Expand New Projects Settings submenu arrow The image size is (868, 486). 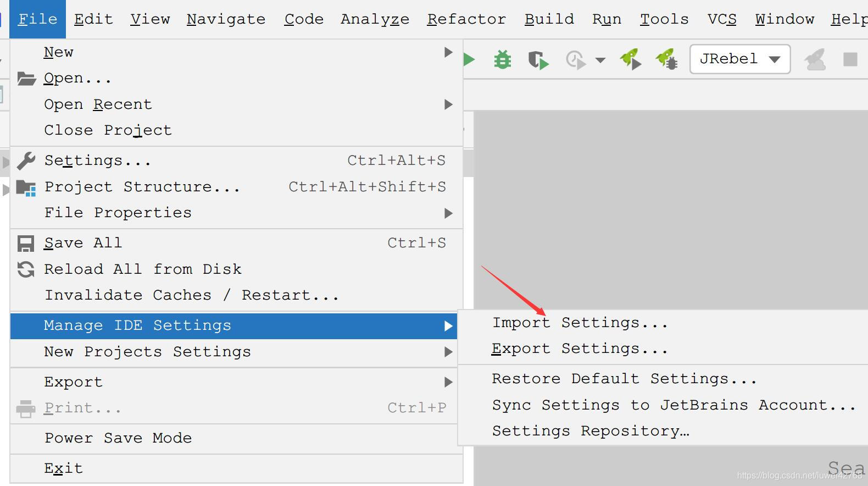pyautogui.click(x=448, y=352)
